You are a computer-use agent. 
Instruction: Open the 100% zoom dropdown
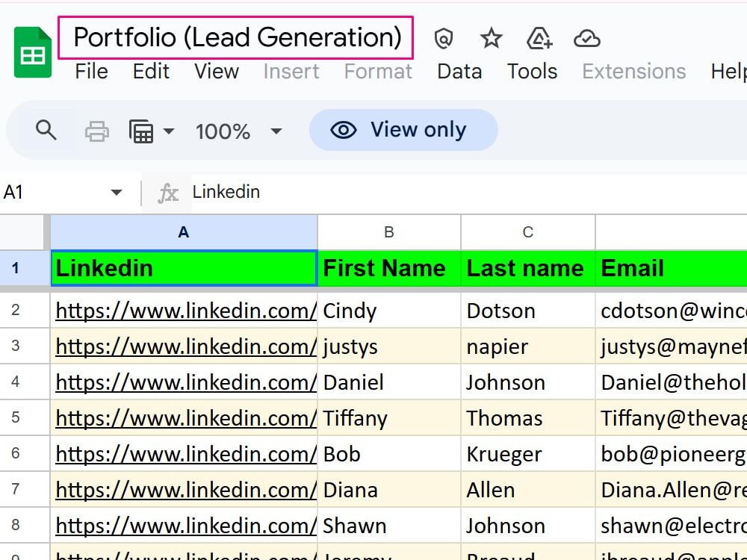click(x=239, y=131)
